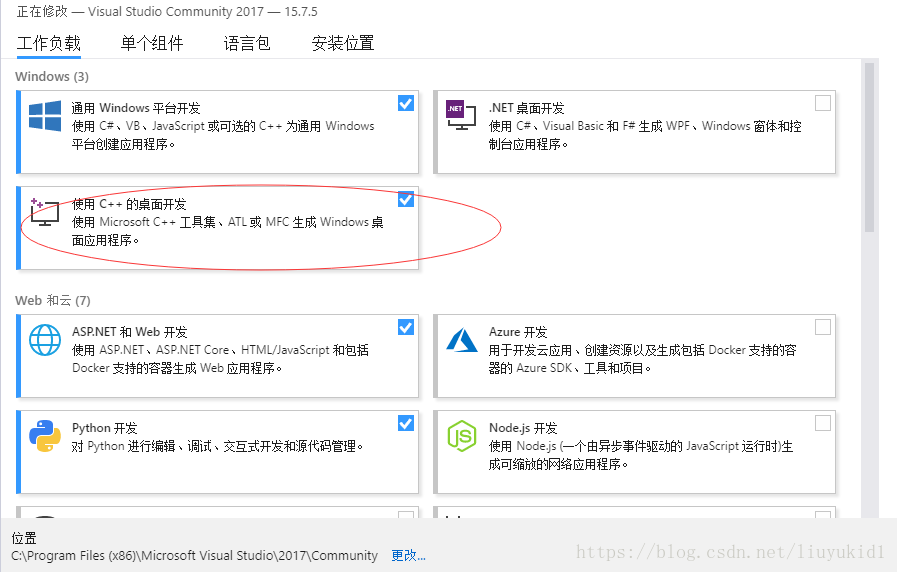The image size is (897, 572).
Task: Click the Python development logo icon
Action: coord(45,436)
